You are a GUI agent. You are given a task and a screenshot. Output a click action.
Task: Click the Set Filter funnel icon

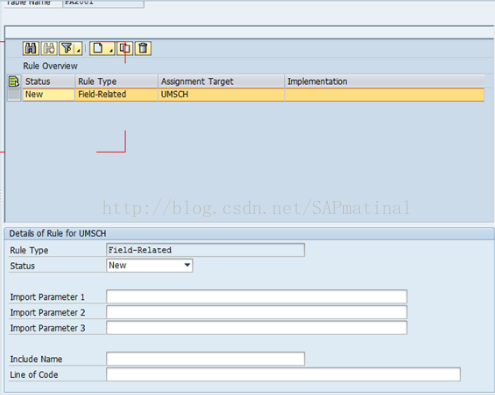[x=67, y=48]
